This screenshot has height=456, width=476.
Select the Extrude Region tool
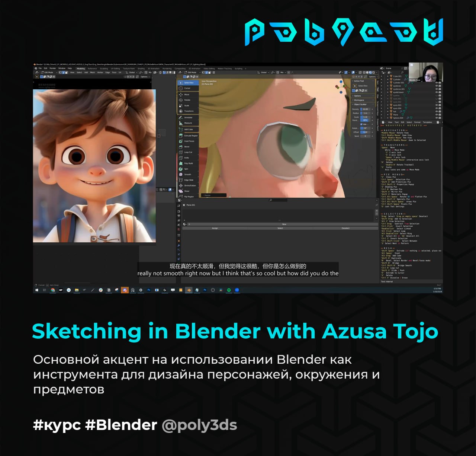188,136
